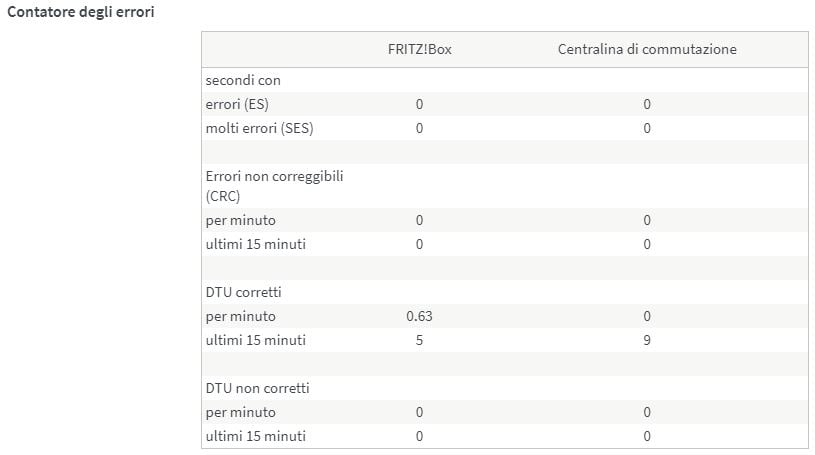Click "ultimi 15 minuti" under DTU corretti
This screenshot has height=455, width=815.
click(x=256, y=340)
